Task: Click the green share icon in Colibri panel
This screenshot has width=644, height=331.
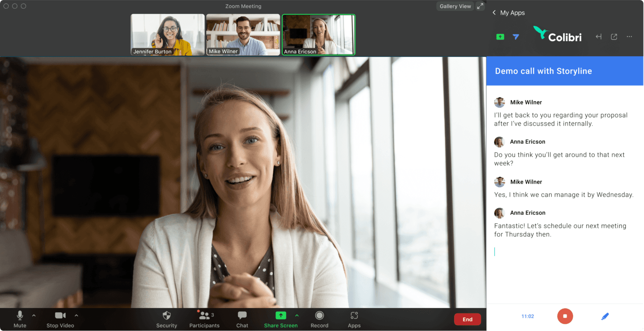Action: 500,37
